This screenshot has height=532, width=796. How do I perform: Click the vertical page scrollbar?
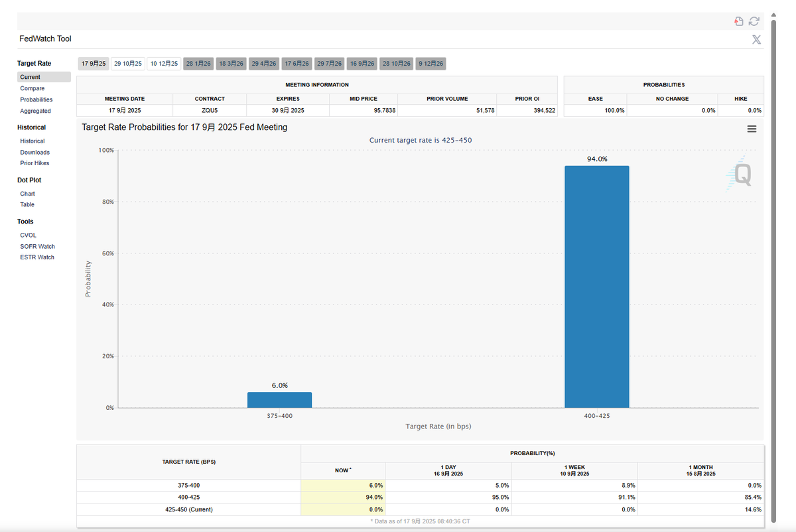[x=772, y=265]
